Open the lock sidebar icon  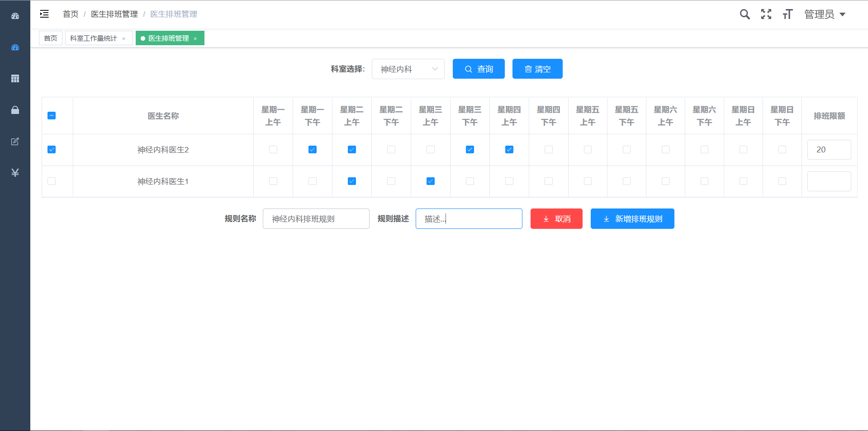(x=15, y=110)
